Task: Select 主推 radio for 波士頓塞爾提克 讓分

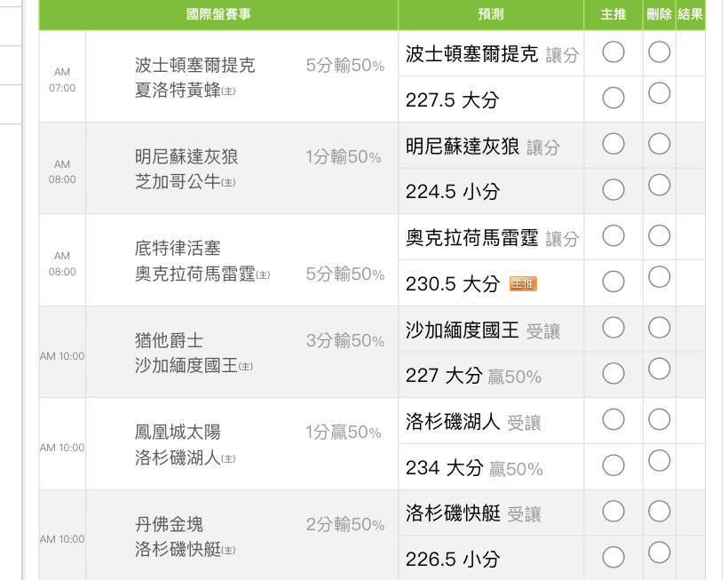Action: click(x=613, y=52)
